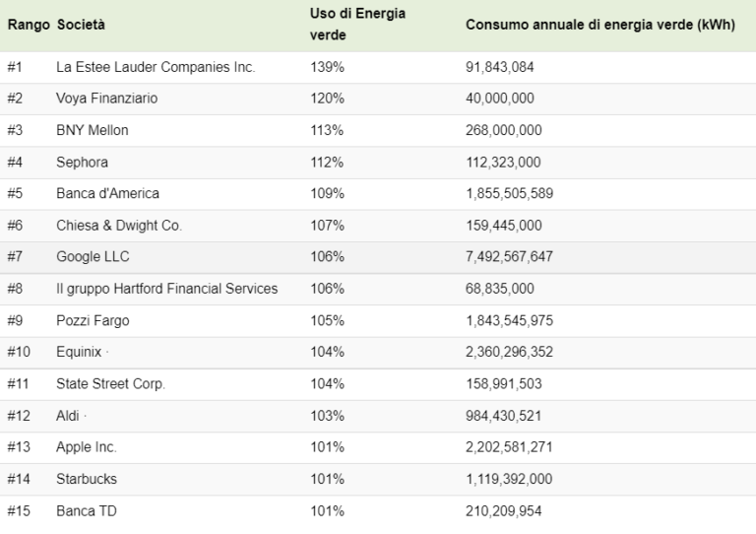Click the 112,323,000 consumption value
The height and width of the screenshot is (534, 756).
point(503,163)
